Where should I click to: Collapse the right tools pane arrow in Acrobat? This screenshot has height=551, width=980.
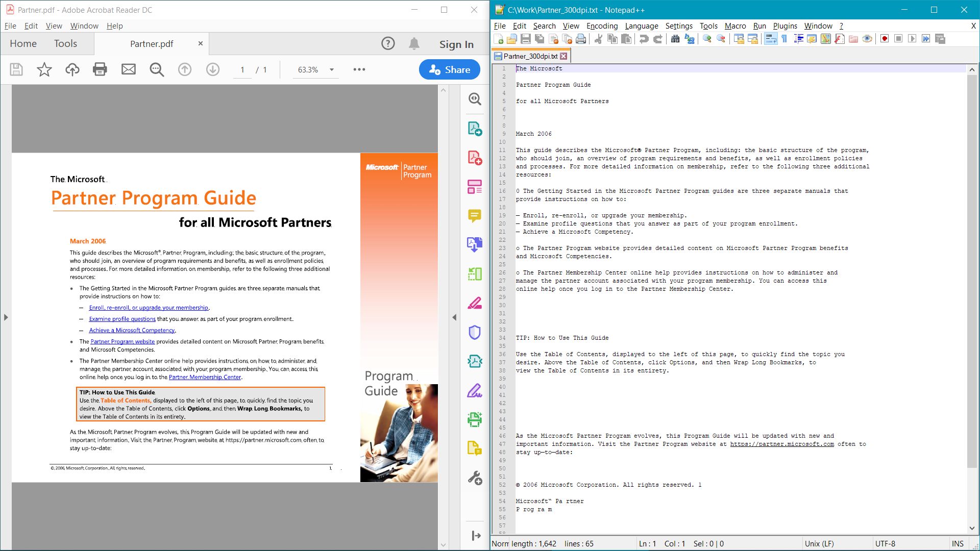tap(454, 317)
